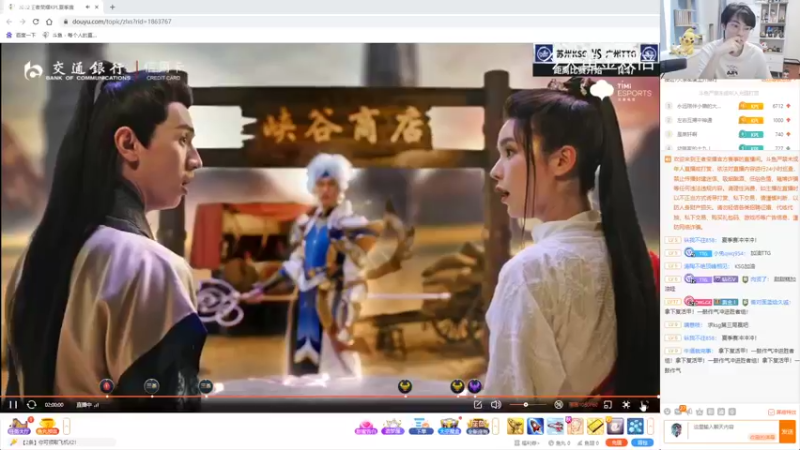The width and height of the screenshot is (800, 450).
Task: Open the chat icon with orange number badge
Action: pyautogui.click(x=679, y=411)
